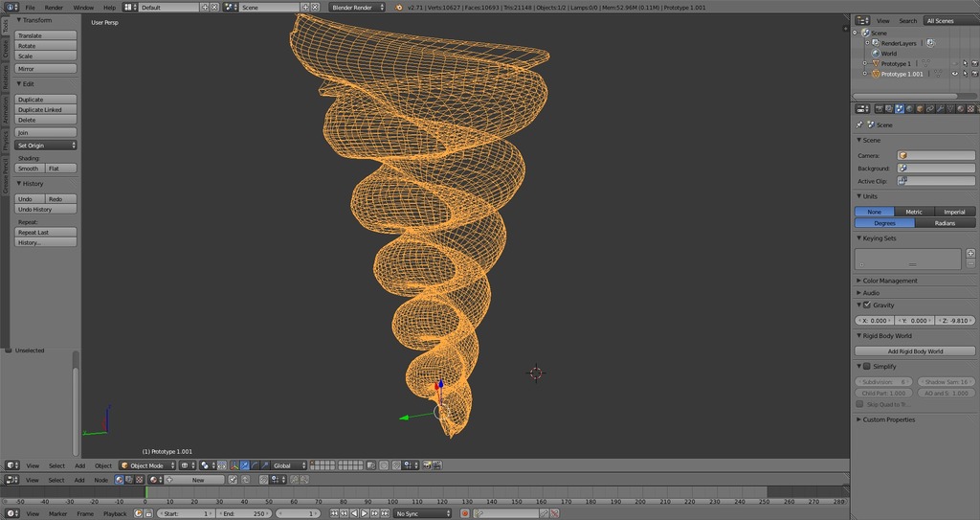The width and height of the screenshot is (980, 520).
Task: Select the Object properties cube icon
Action: [x=920, y=109]
